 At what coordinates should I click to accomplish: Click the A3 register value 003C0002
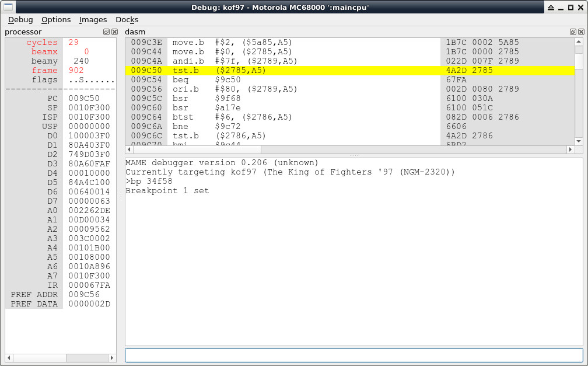pyautogui.click(x=89, y=238)
